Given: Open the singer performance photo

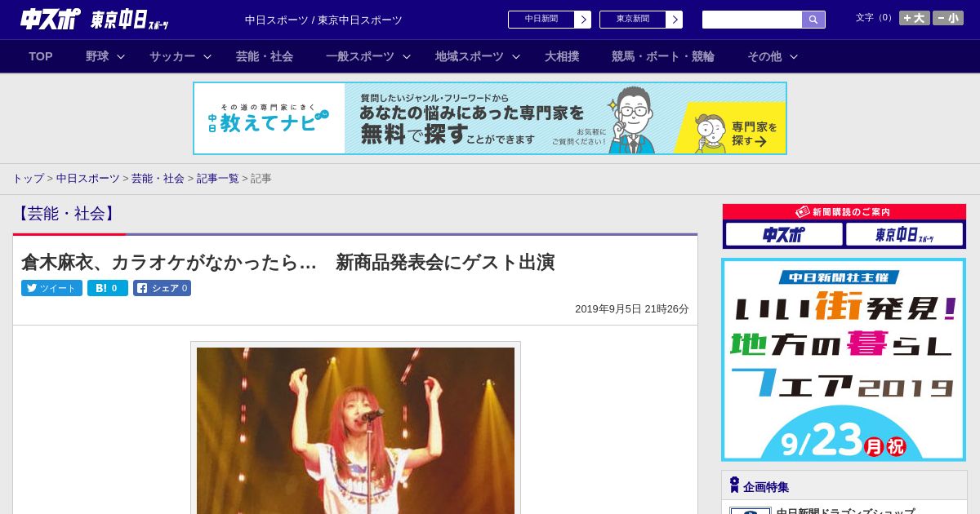Looking at the screenshot, I should coord(355,429).
